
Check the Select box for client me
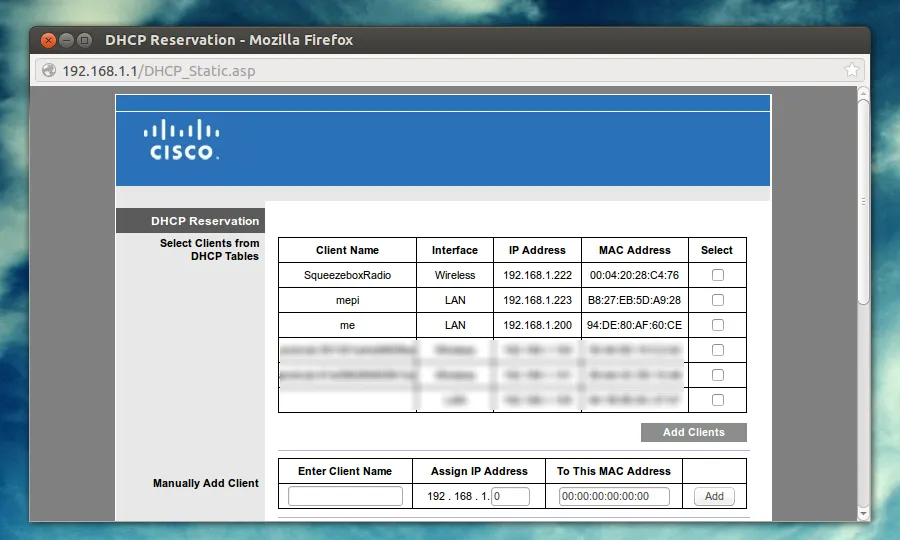(x=717, y=325)
